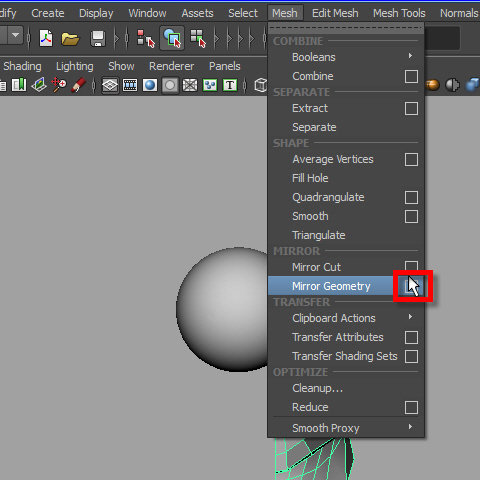480x480 pixels.
Task: Click the New Scene icon
Action: (46, 38)
